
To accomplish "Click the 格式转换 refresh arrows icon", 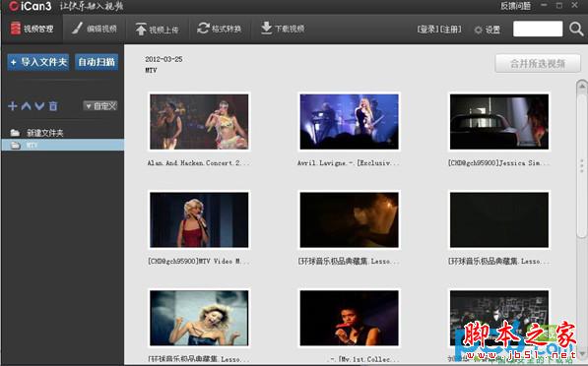I will pyautogui.click(x=203, y=29).
